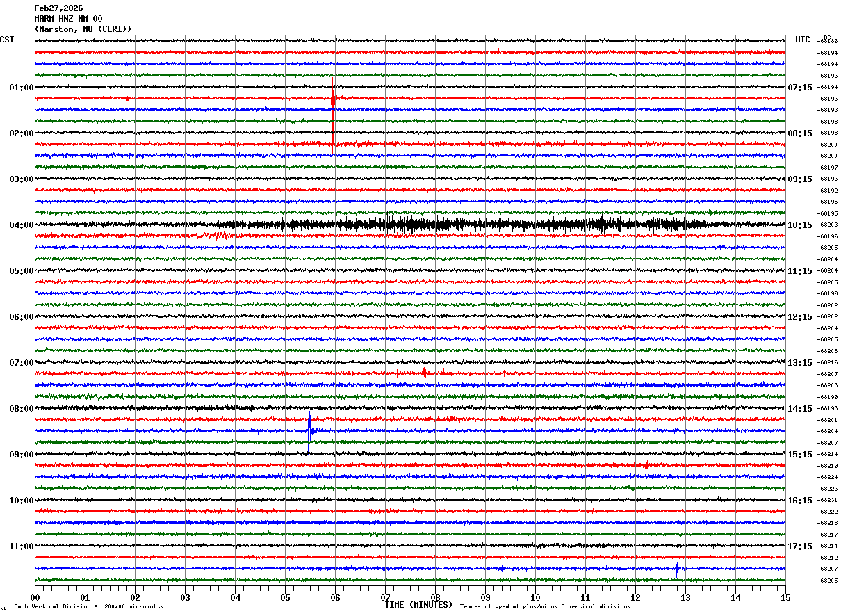This screenshot has height=616, width=841.
Task: Click the 11:15 UTC time label
Action: 800,270
